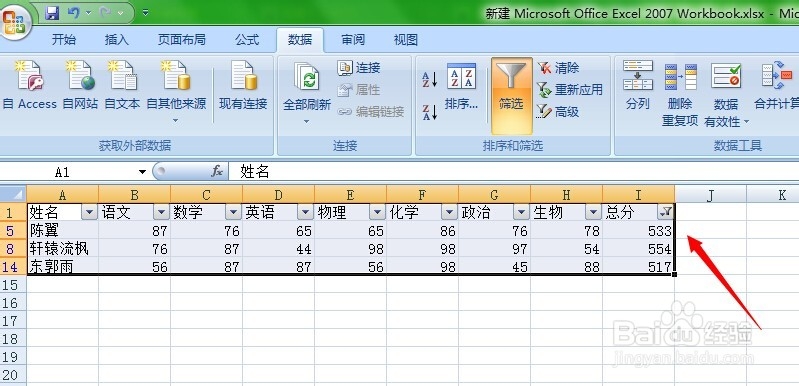The height and width of the screenshot is (386, 799).
Task: Open existing connections (现有连接)
Action: 243,85
